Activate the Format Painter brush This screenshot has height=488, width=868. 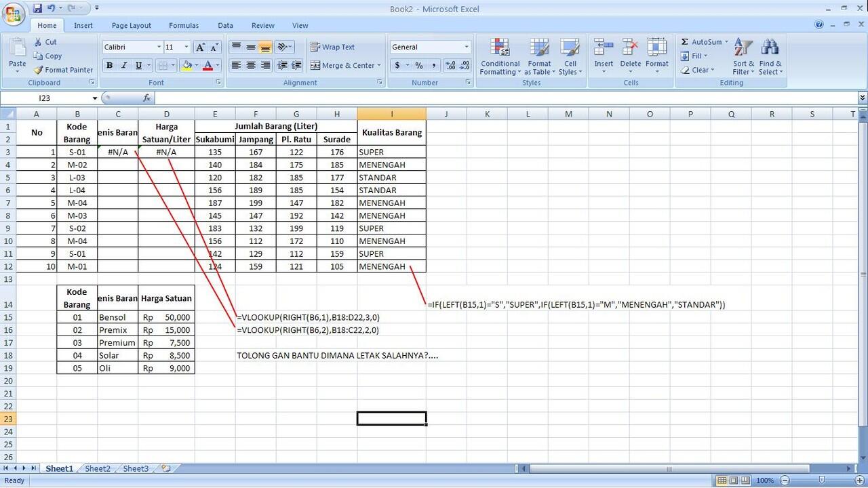pos(63,70)
